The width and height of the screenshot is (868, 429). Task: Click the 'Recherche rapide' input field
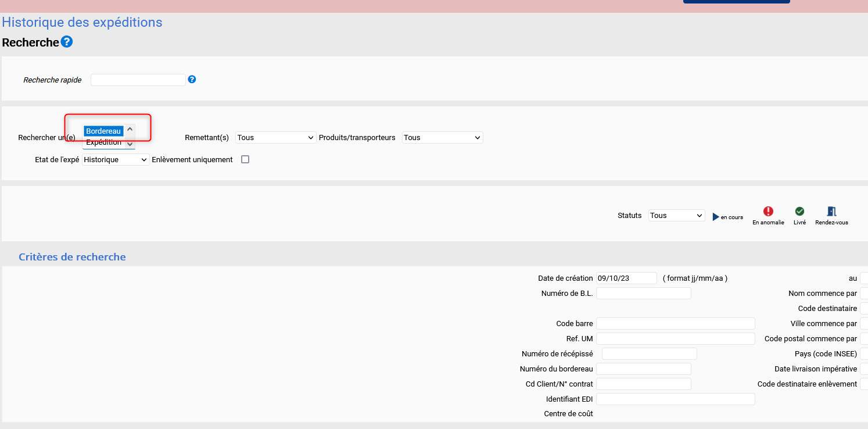click(138, 80)
